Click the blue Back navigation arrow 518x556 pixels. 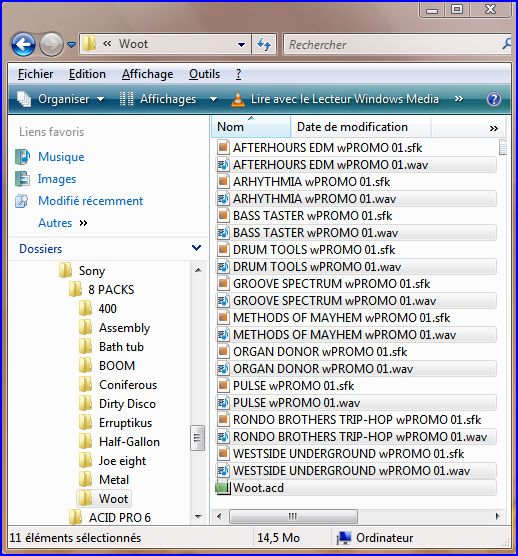(x=23, y=45)
